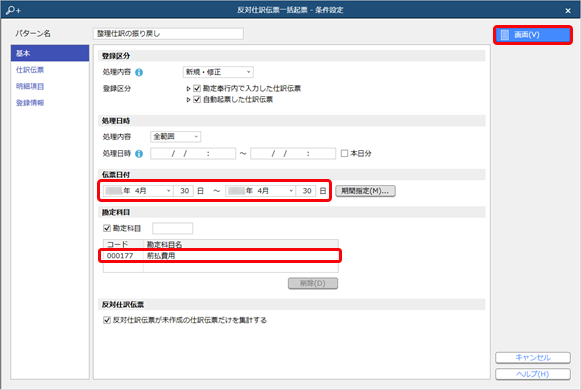The height and width of the screenshot is (390, 581).
Task: Select the 000177 code cell
Action: point(123,256)
